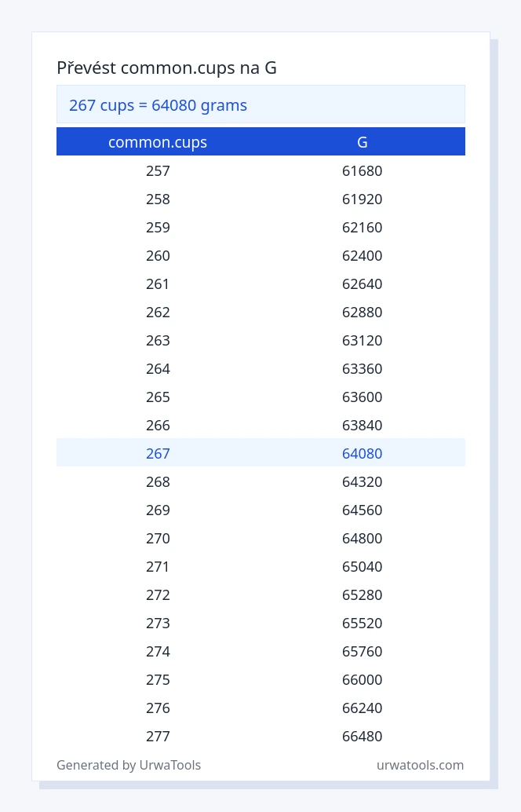Viewport: 521px width, 812px height.
Task: Select the 61680 grams value
Action: (x=363, y=171)
